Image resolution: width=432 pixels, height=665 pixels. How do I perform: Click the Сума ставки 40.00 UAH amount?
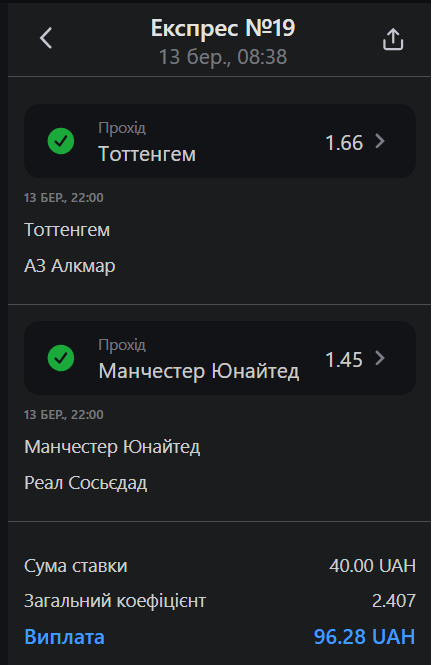[x=373, y=566]
